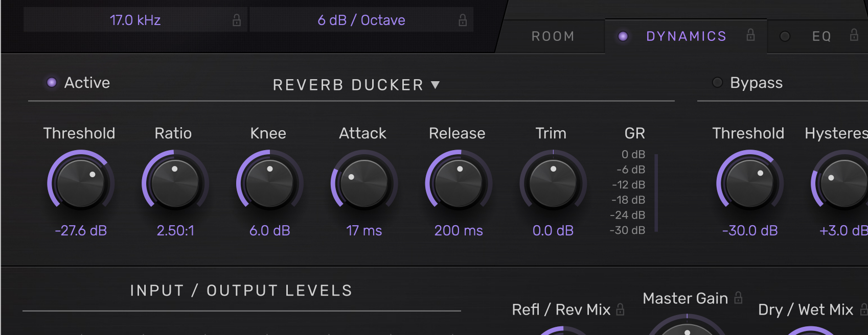Viewport: 868px width, 335px height.
Task: Click the Refl / Rev Mix label
Action: click(561, 309)
